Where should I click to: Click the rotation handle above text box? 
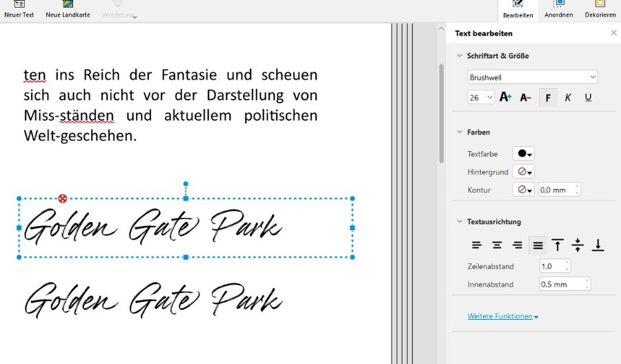point(186,184)
